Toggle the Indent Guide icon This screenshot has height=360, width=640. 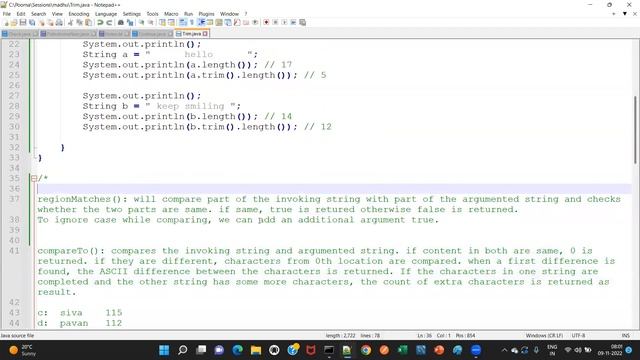201,22
